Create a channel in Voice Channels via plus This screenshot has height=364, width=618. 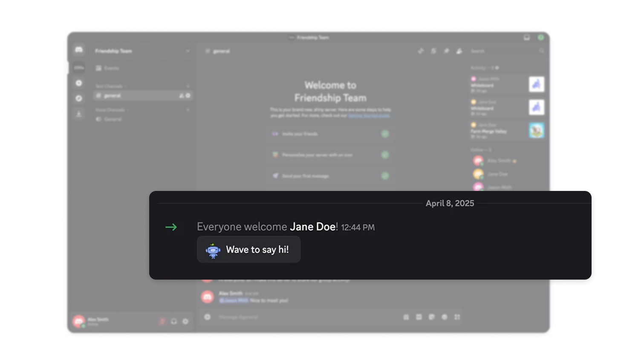(x=188, y=110)
